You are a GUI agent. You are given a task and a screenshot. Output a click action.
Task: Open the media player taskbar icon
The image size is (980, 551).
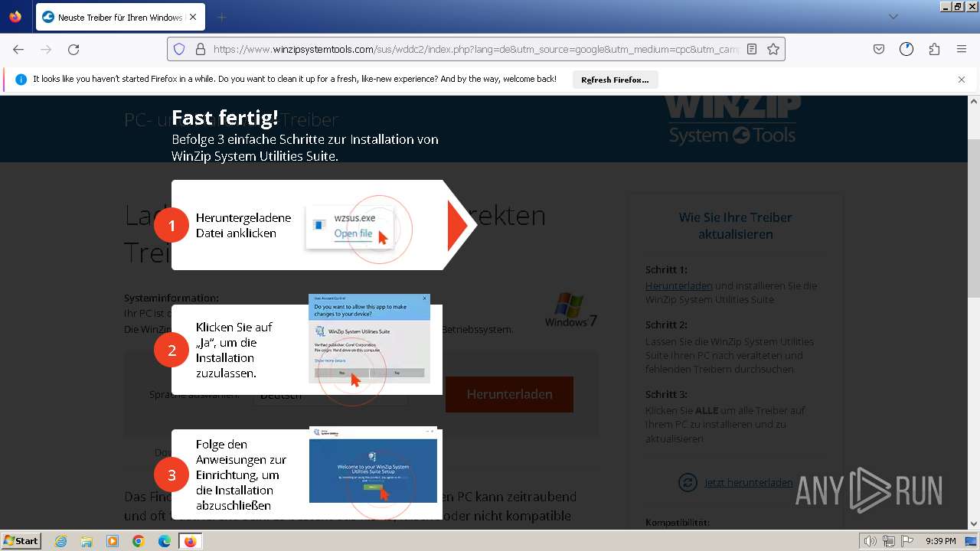point(113,541)
